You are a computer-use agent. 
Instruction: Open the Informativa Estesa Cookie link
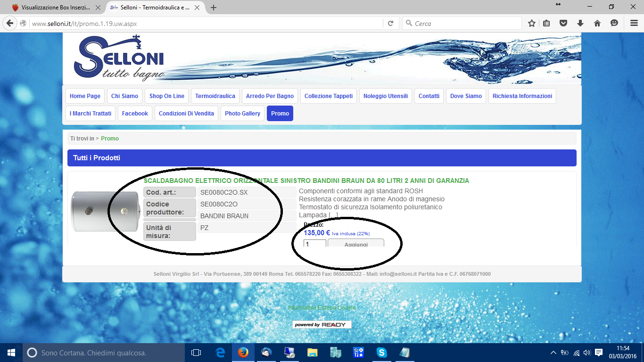(x=322, y=308)
